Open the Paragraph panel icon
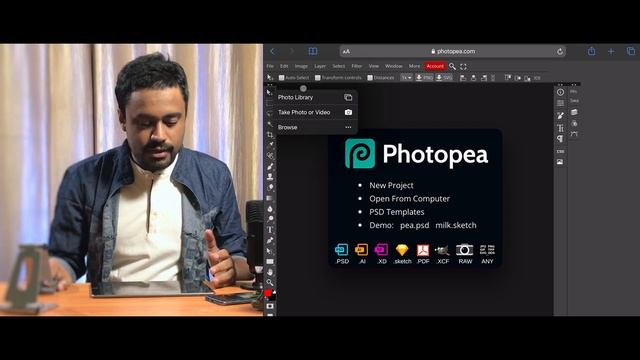The image size is (640, 360). pos(560,139)
